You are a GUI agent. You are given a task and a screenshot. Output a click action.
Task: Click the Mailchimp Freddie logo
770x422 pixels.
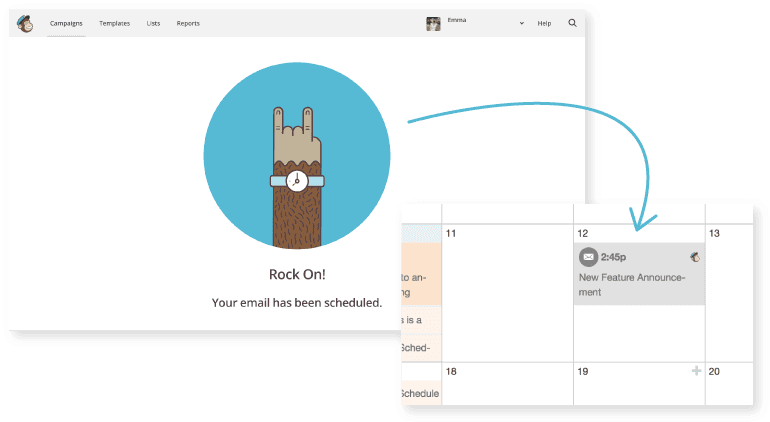click(x=25, y=23)
